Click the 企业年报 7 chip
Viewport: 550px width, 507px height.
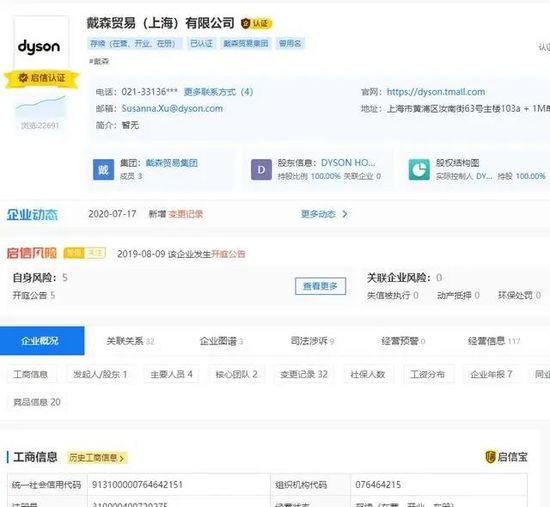(491, 374)
